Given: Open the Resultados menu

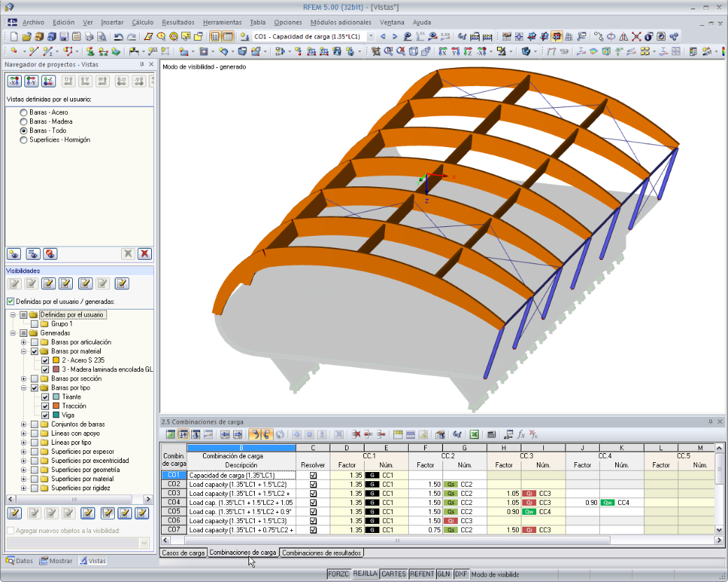Looking at the screenshot, I should pos(178,22).
